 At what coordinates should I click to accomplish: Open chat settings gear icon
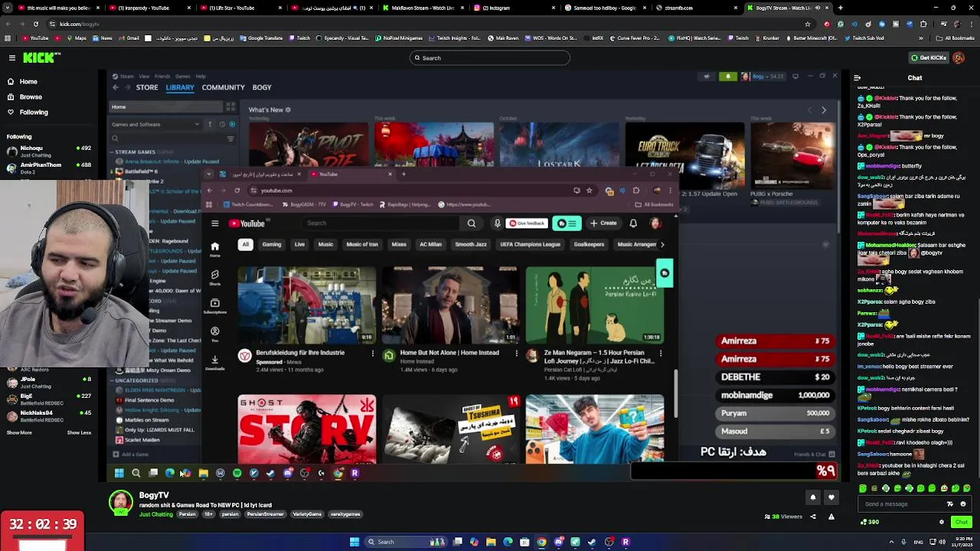(942, 522)
